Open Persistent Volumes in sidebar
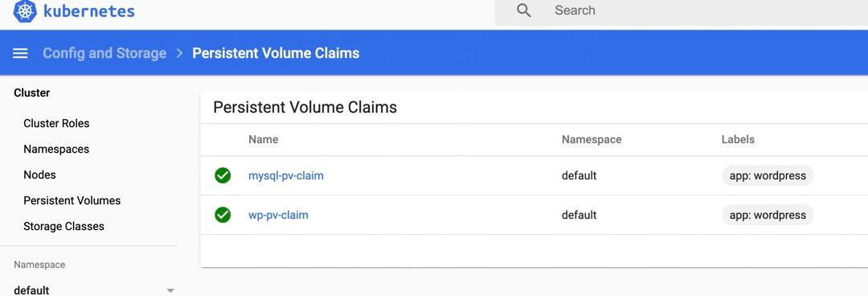868x296 pixels. pos(72,200)
